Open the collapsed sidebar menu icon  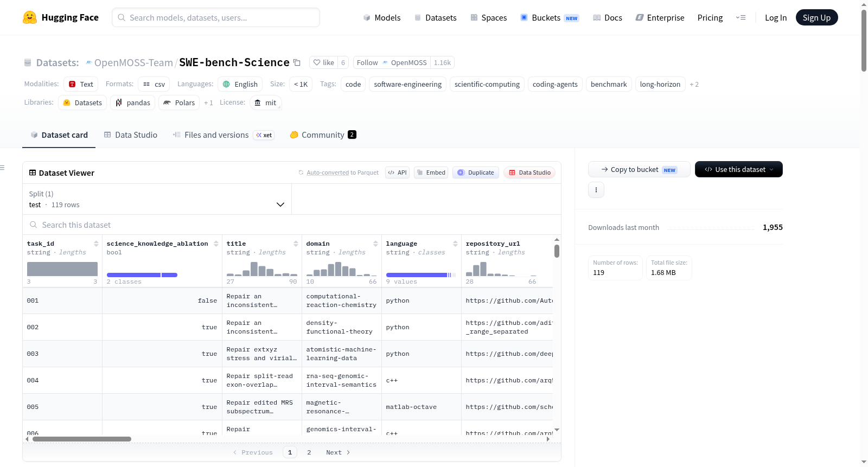[x=2, y=168]
